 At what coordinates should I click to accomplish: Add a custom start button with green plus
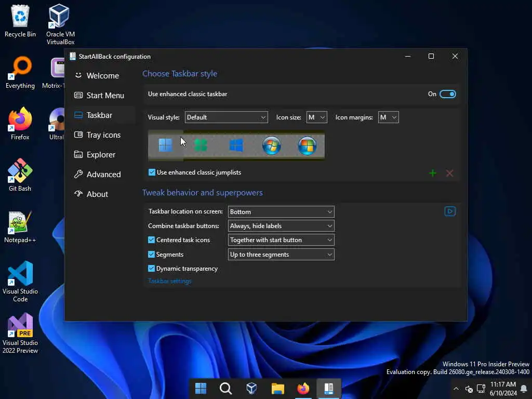(x=433, y=174)
